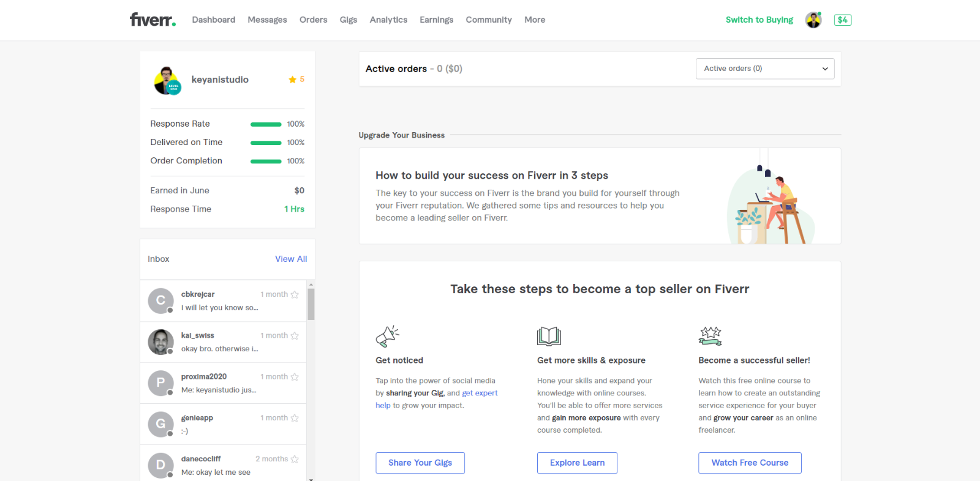Click Switch to Buying link
This screenshot has width=980, height=481.
click(x=759, y=20)
